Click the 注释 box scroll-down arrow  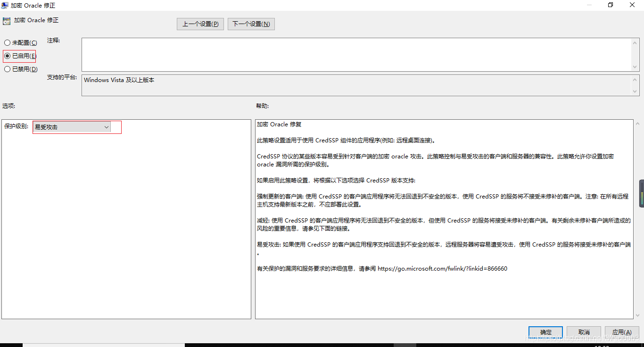coord(635,66)
